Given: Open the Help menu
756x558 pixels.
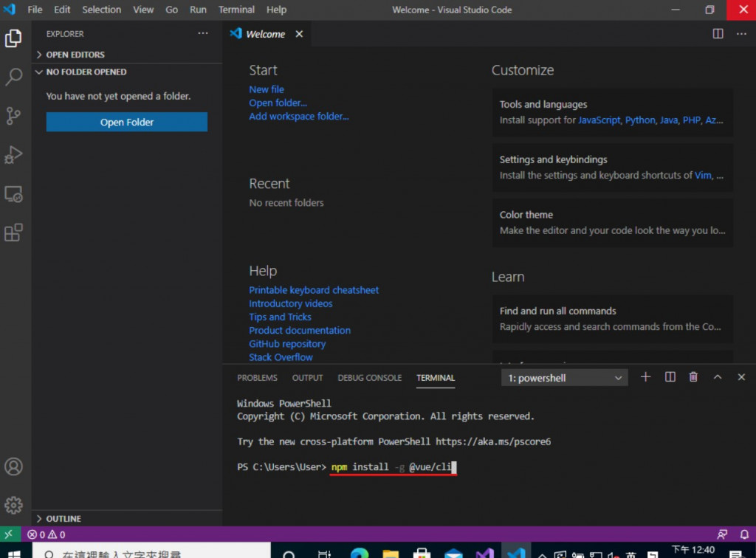Looking at the screenshot, I should [276, 10].
